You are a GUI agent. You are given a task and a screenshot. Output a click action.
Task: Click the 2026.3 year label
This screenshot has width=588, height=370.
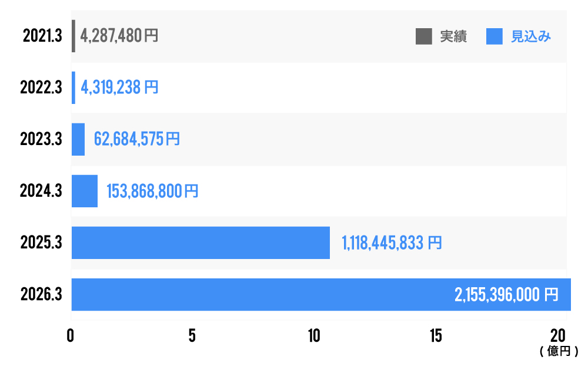[x=41, y=295]
